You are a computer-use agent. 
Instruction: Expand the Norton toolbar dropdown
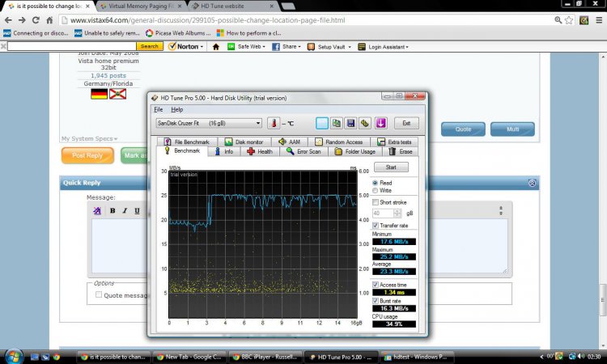(x=202, y=47)
